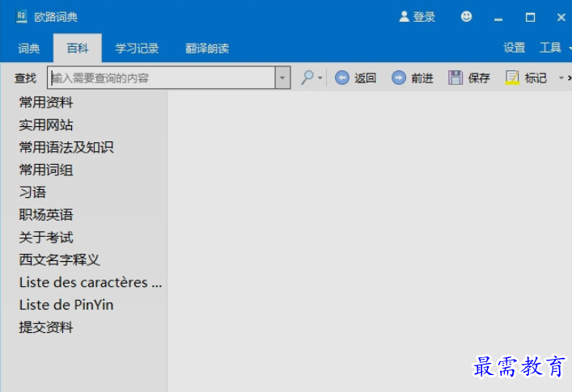Screen dimensions: 572x392
Task: Click the 欧路词典 app logo icon
Action: tap(22, 16)
